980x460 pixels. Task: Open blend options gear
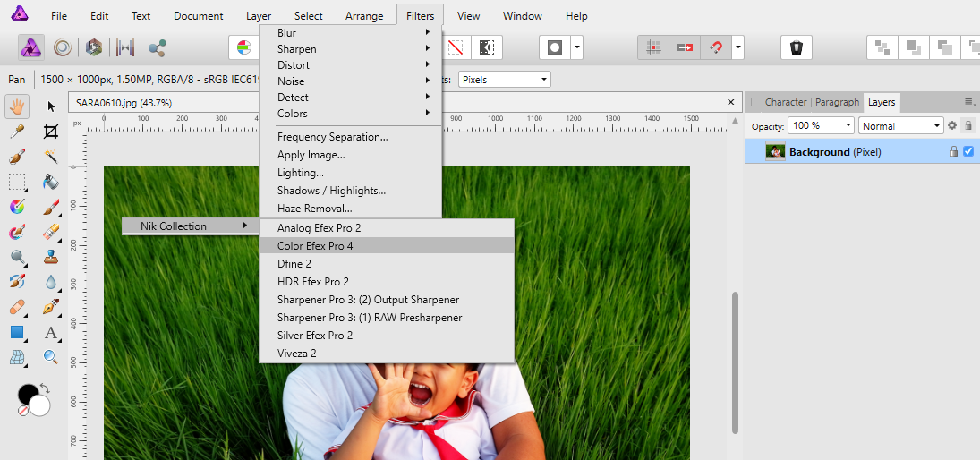952,125
